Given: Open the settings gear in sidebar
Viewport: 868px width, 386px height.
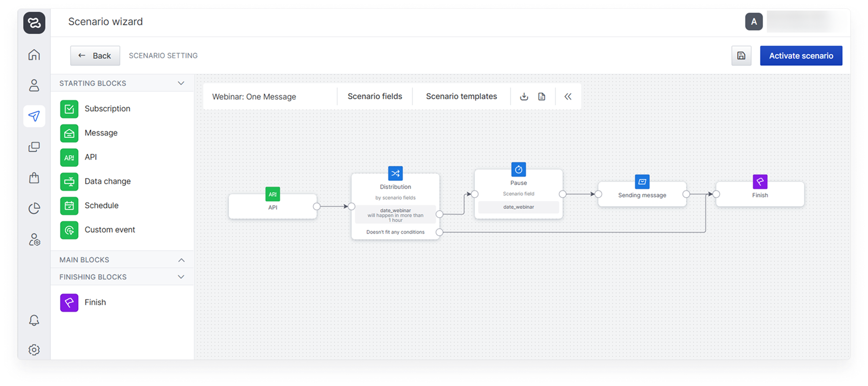Looking at the screenshot, I should point(34,349).
